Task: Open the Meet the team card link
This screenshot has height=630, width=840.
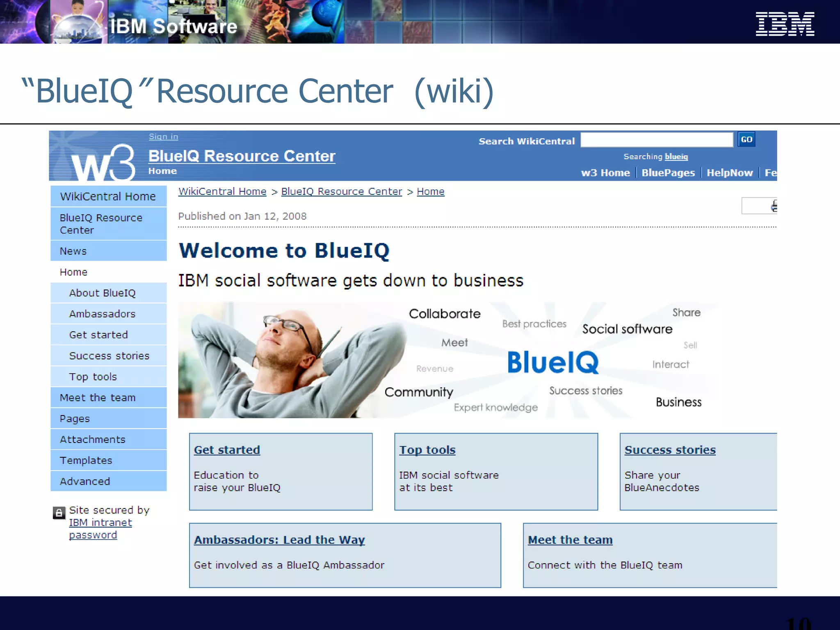Action: [570, 540]
